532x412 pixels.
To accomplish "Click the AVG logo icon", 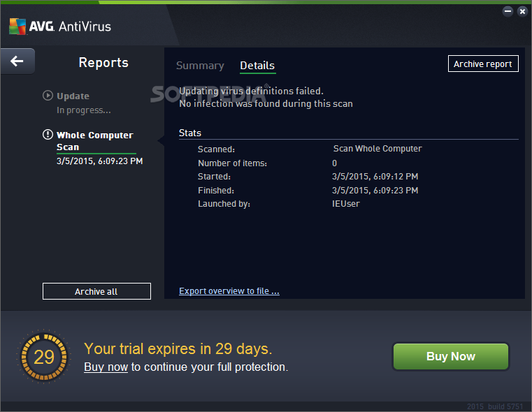I will [x=17, y=27].
